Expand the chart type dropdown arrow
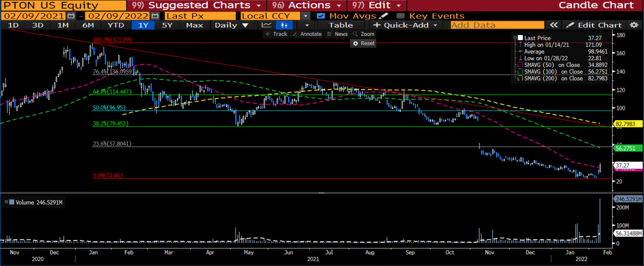Image resolution: width=644 pixels, height=266 pixels. (x=307, y=25)
